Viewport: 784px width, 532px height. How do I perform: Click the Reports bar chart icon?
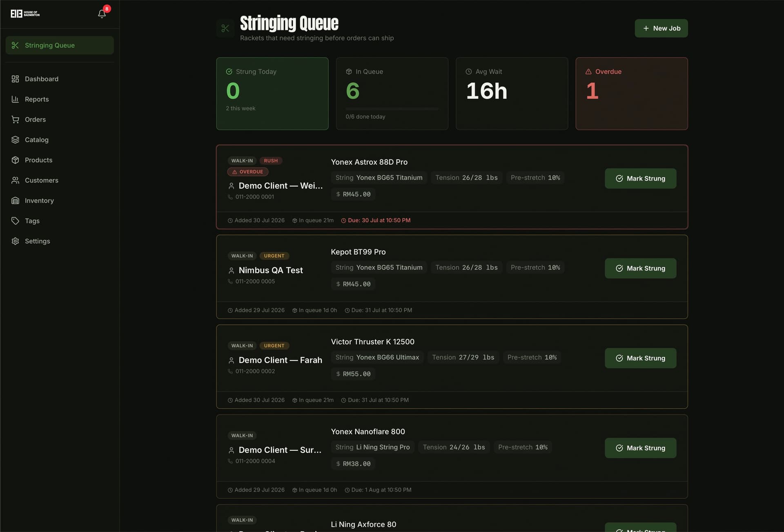pos(15,99)
